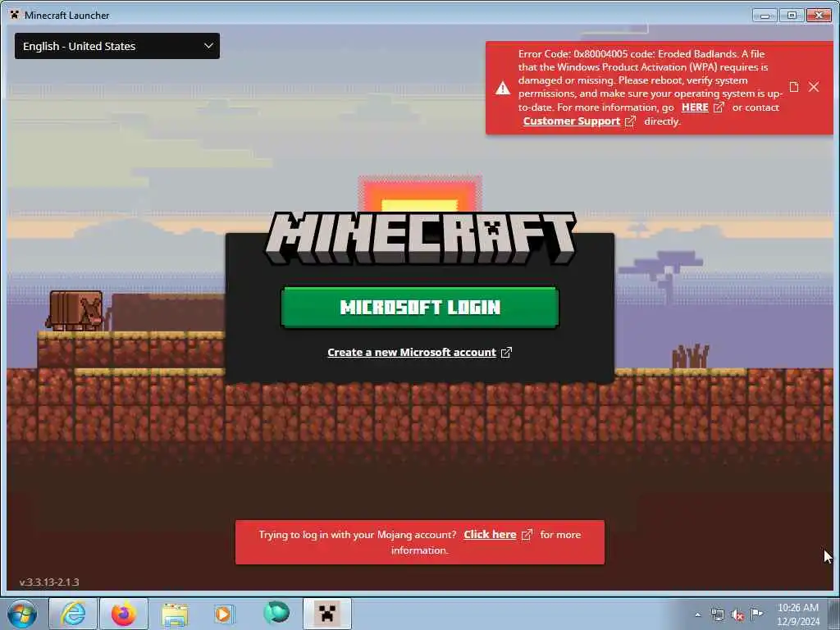The image size is (840, 630).
Task: Click the network tray icon
Action: [717, 615]
